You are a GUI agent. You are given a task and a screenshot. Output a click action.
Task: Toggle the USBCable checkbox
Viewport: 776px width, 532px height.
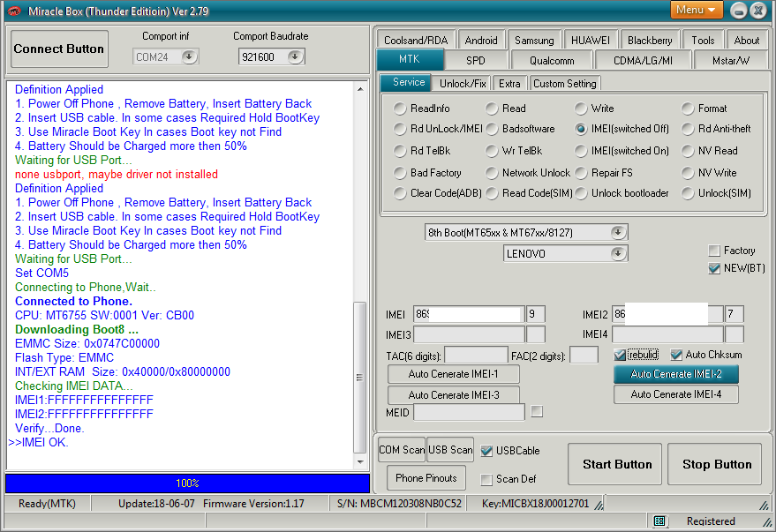point(486,451)
